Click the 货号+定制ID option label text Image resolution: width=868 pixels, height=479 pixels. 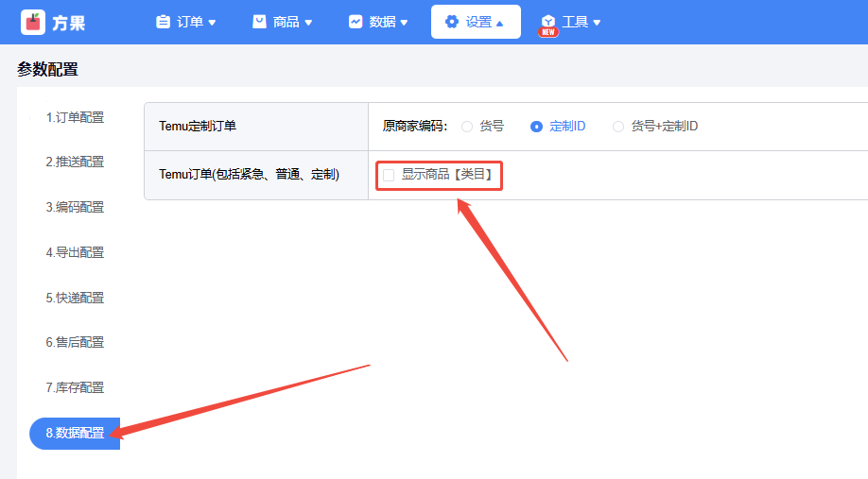point(665,126)
